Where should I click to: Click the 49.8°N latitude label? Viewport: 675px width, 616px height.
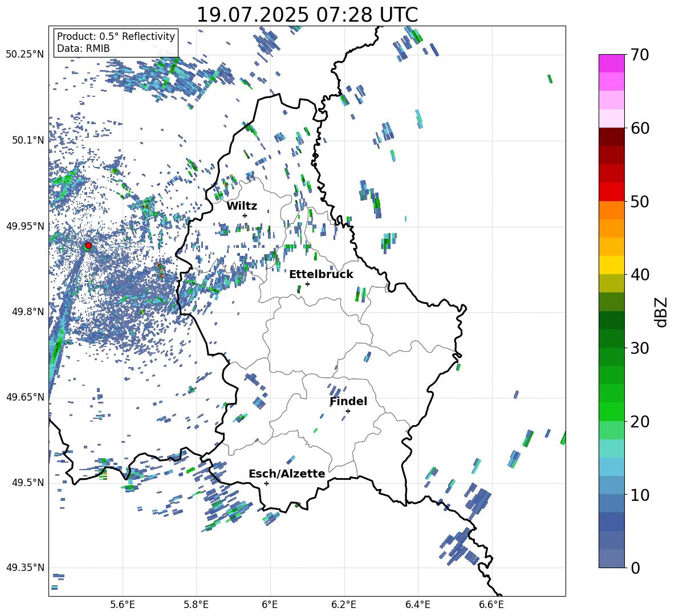coord(28,312)
